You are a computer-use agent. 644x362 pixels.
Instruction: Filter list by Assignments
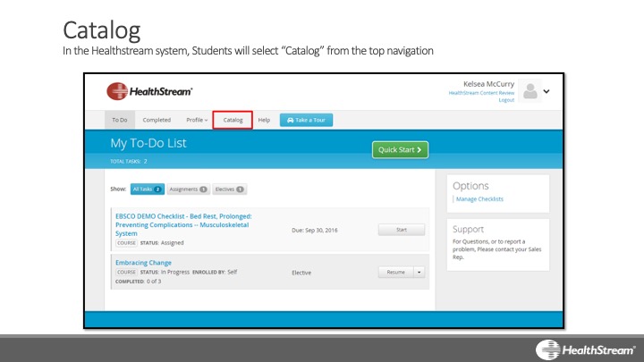(188, 189)
